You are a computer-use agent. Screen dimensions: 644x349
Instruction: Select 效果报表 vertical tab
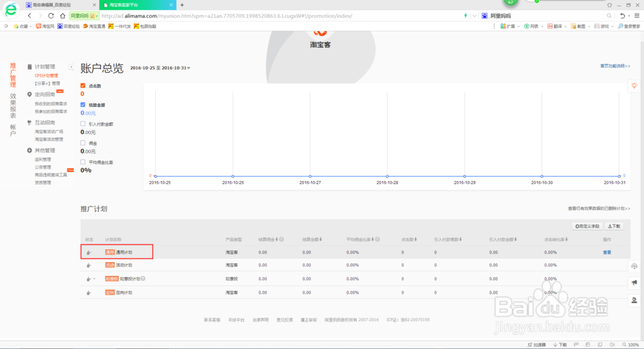(13, 105)
